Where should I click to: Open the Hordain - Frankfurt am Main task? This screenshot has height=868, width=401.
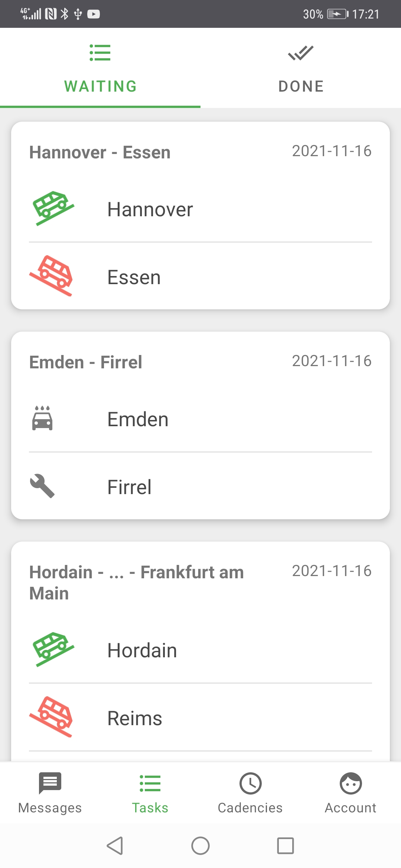(137, 582)
